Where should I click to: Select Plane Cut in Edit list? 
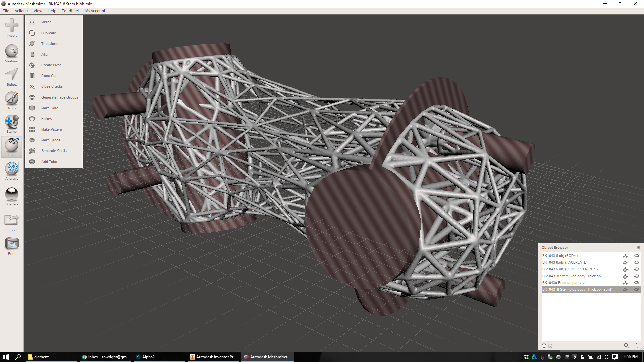click(49, 76)
